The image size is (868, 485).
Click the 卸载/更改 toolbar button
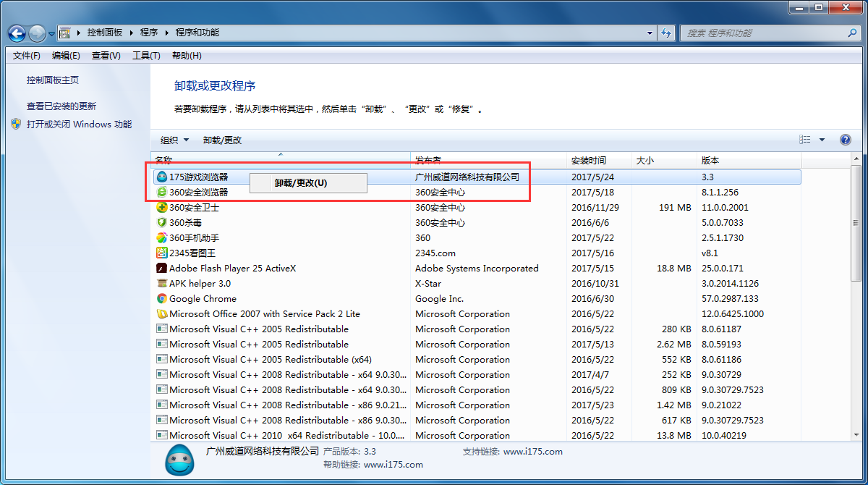[222, 140]
